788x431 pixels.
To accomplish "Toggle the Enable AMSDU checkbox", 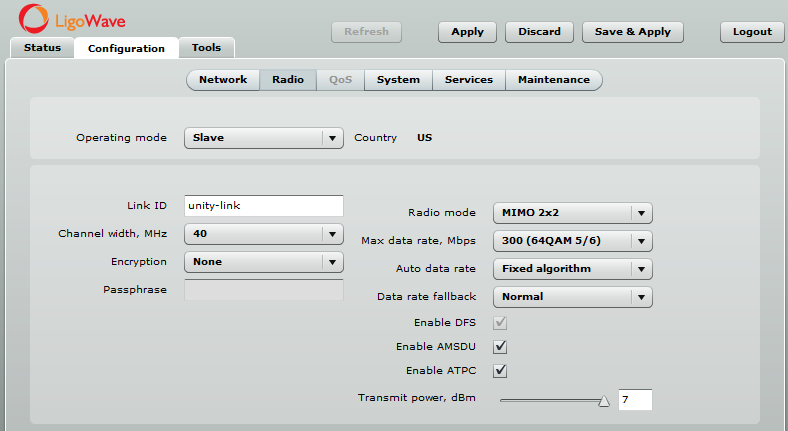I will tap(501, 347).
